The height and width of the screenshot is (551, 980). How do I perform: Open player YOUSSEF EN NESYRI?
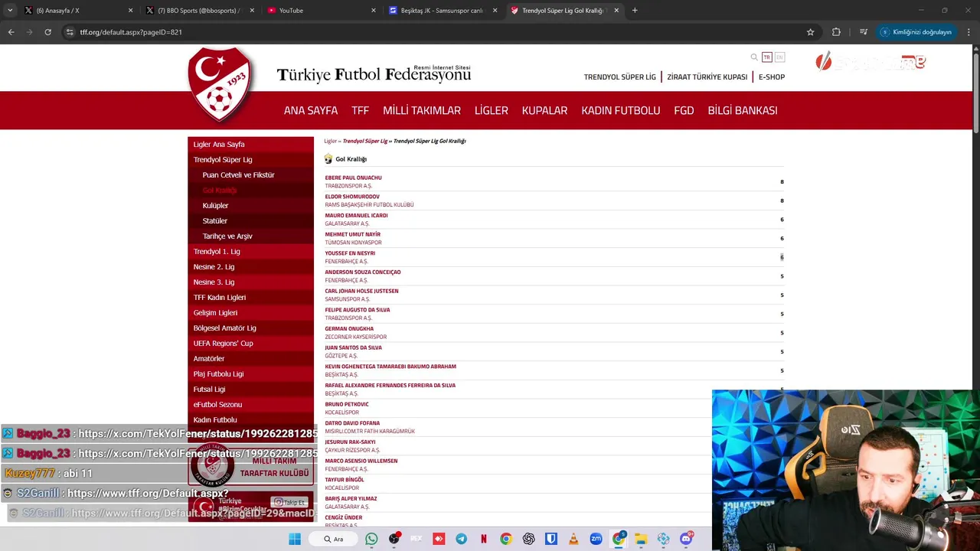pos(350,253)
